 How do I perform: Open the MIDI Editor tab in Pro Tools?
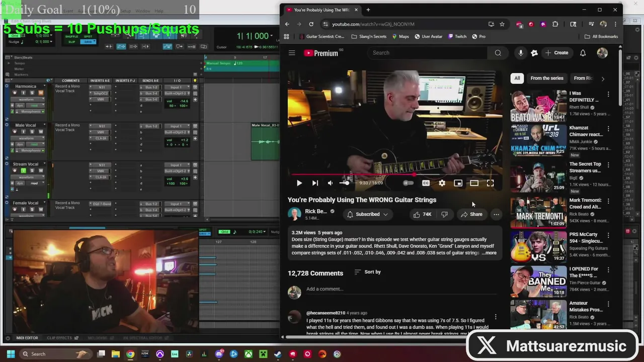pyautogui.click(x=27, y=338)
